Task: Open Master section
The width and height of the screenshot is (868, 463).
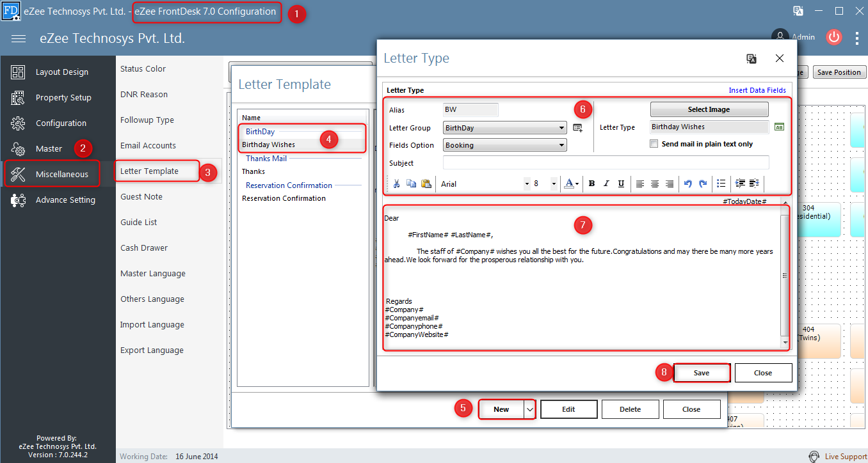Action: [x=58, y=149]
